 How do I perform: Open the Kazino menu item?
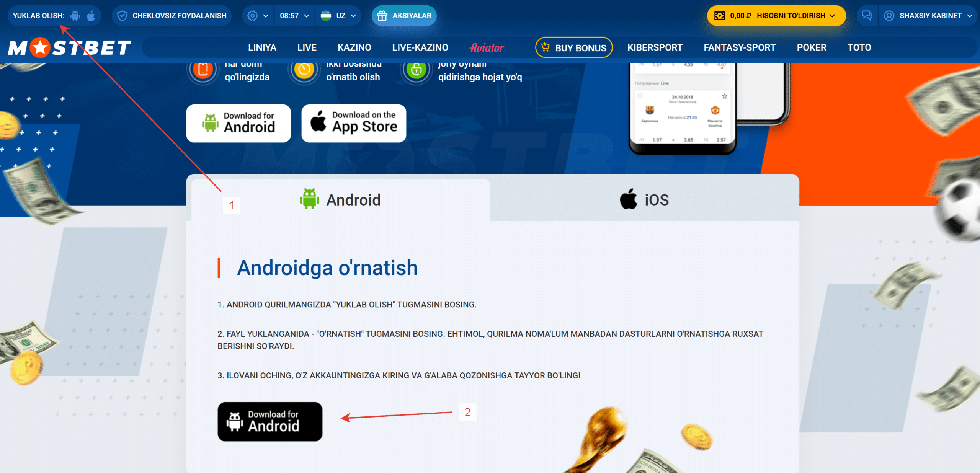pyautogui.click(x=354, y=47)
